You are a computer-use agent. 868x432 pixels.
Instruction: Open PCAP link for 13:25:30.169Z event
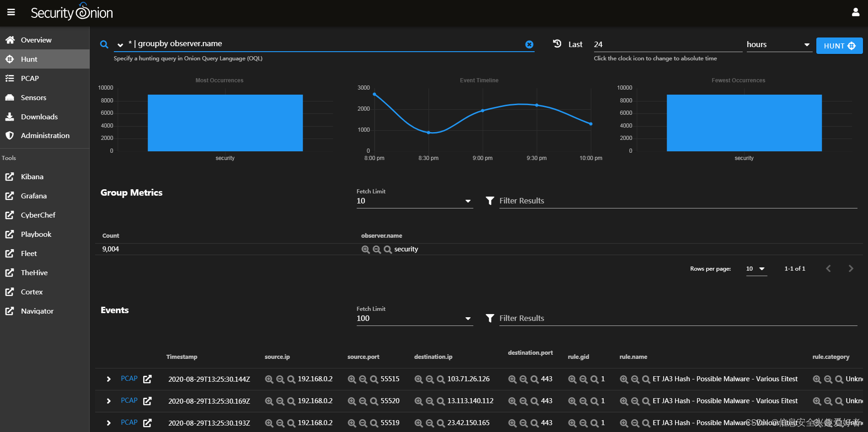pos(129,400)
